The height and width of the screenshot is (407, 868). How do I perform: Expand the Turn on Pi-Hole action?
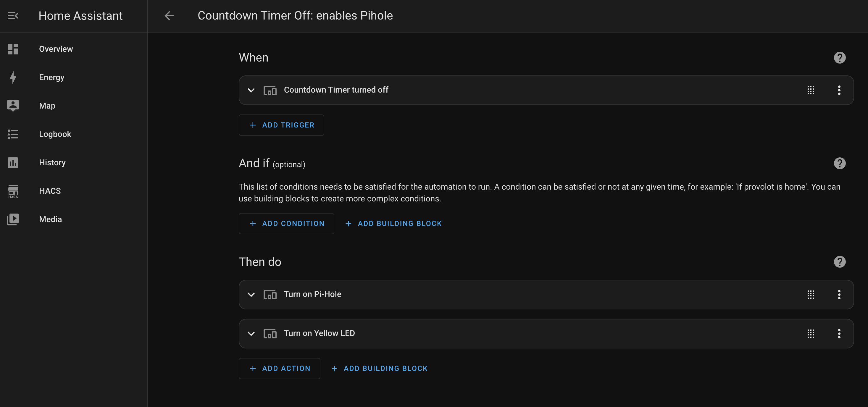point(251,295)
